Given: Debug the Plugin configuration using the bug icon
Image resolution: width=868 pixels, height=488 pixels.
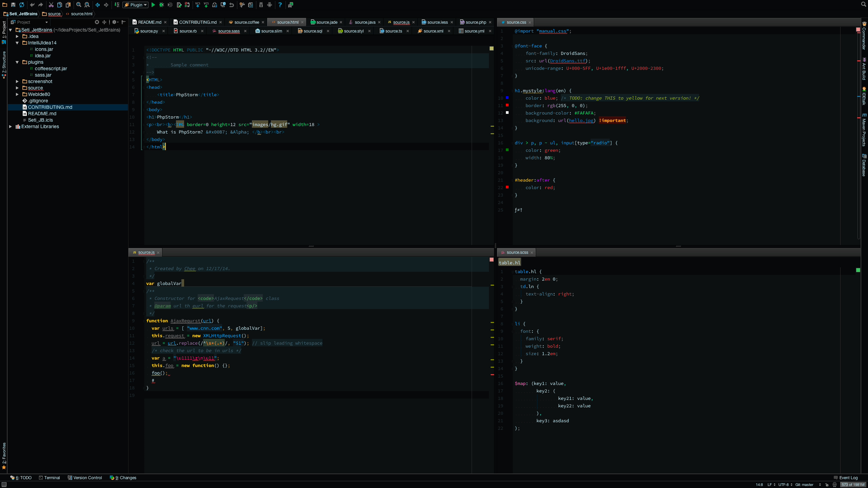Looking at the screenshot, I should pyautogui.click(x=162, y=5).
